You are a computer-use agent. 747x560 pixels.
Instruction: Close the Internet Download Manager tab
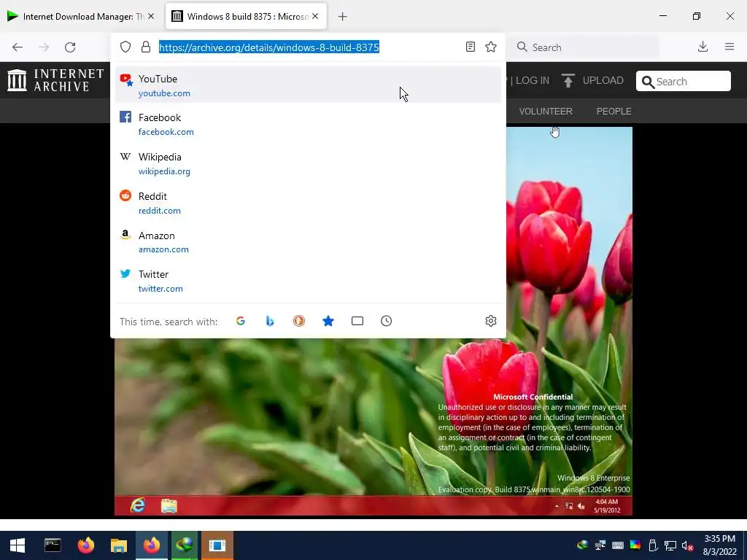pos(151,16)
